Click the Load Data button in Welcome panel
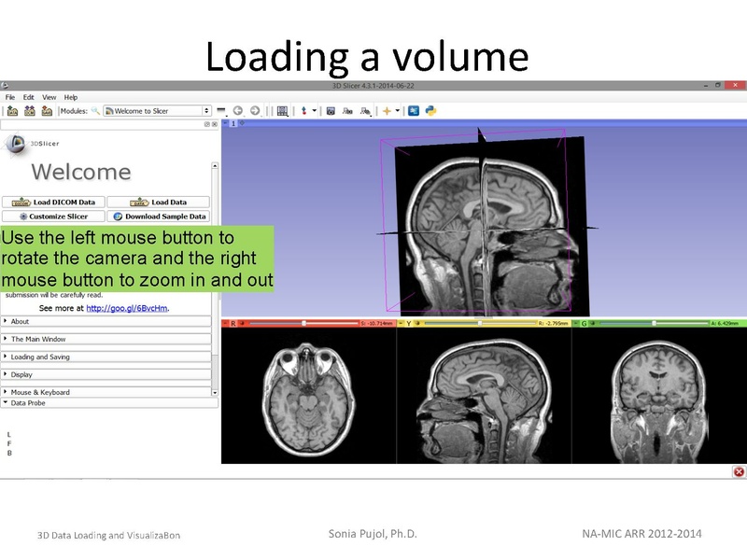 tap(158, 202)
